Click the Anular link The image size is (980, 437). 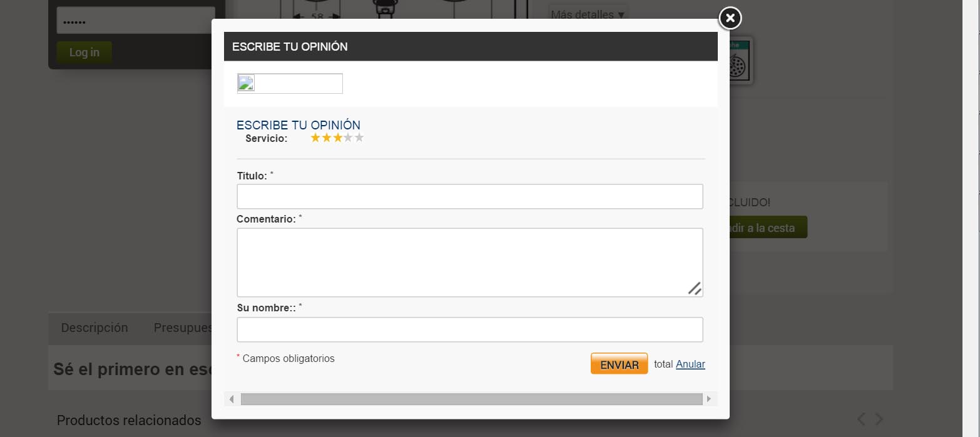pyautogui.click(x=690, y=364)
